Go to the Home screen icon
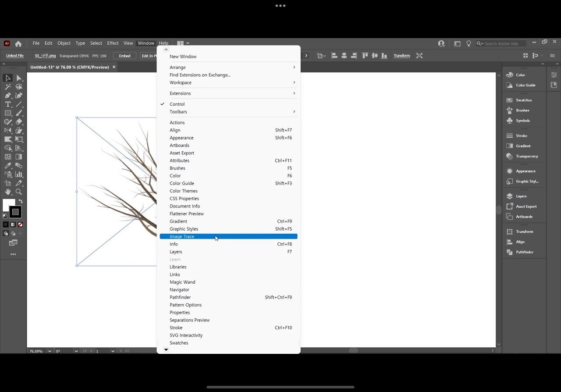 [x=18, y=43]
